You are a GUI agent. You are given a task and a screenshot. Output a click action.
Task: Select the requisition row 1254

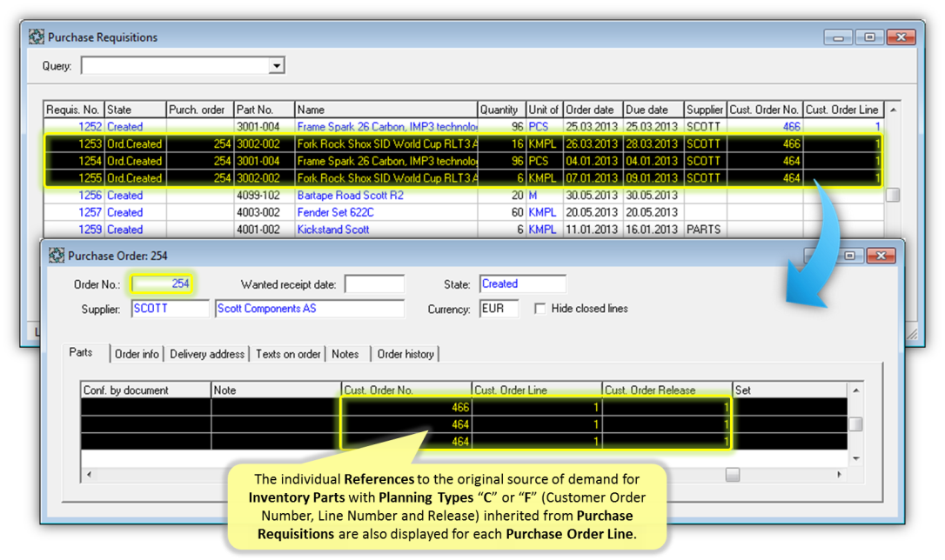tap(463, 161)
